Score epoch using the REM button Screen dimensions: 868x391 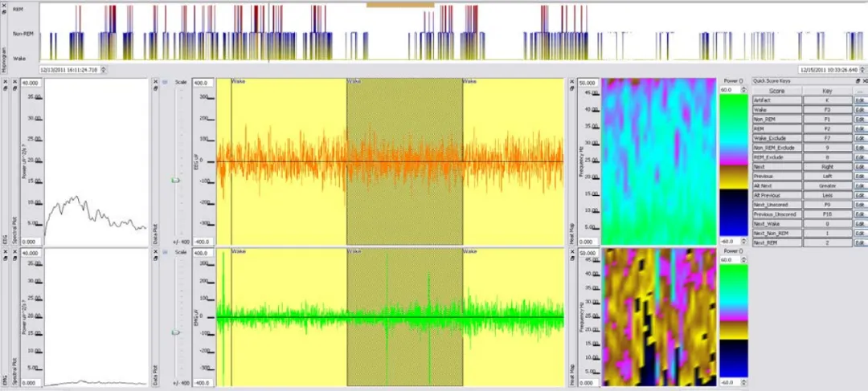tap(776, 128)
